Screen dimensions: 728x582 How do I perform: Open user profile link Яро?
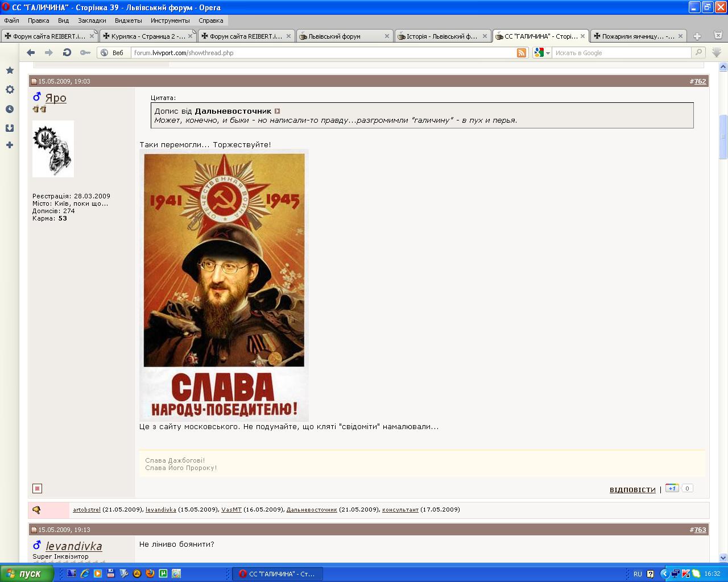coord(56,98)
